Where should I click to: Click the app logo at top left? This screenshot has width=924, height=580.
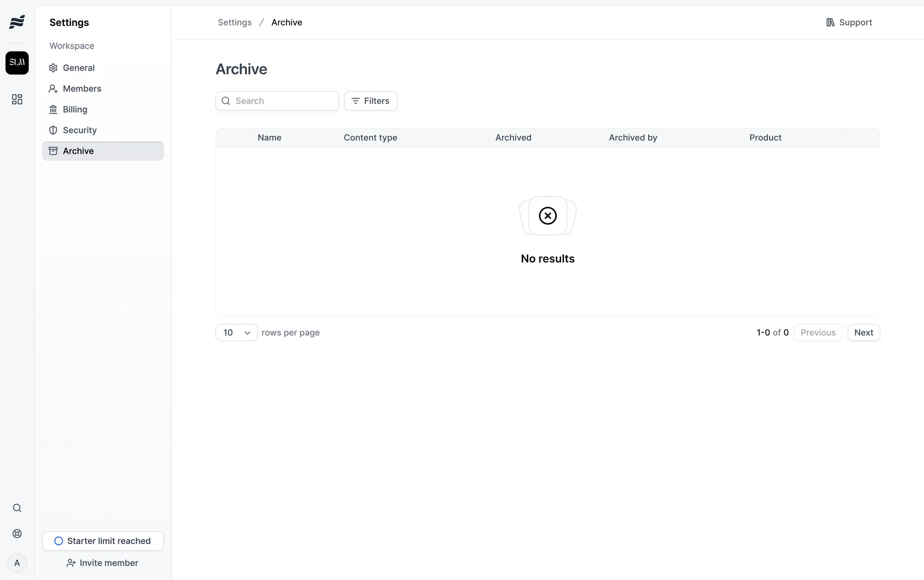click(17, 22)
